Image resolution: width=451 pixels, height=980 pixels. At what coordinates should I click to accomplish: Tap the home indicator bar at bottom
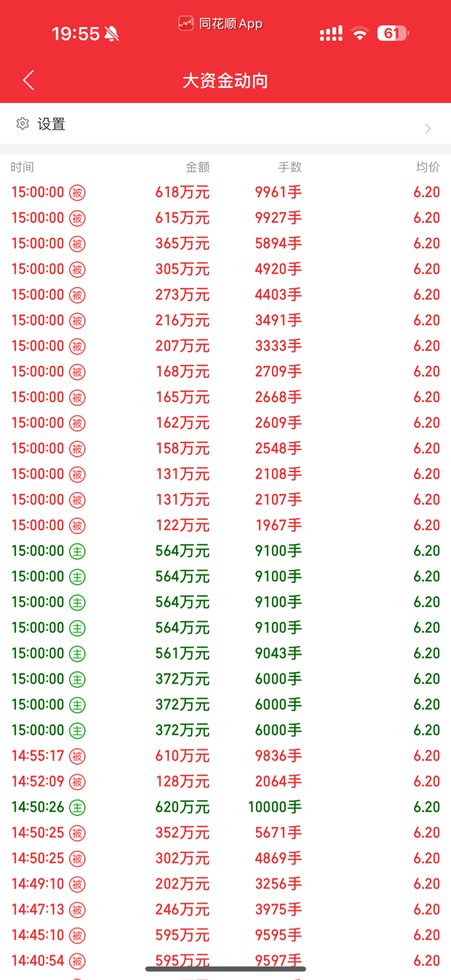click(x=225, y=969)
